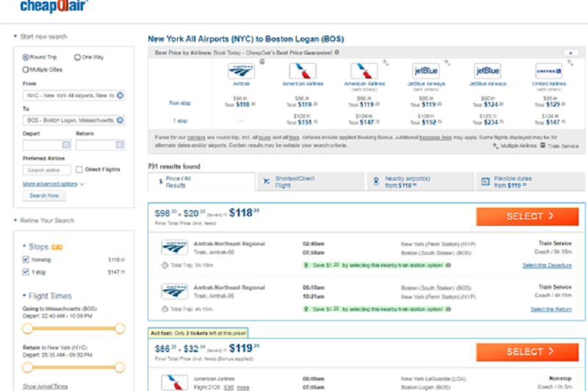This screenshot has height=391, width=588.
Task: Uncheck the Nonstop stops filter
Action: [26, 259]
